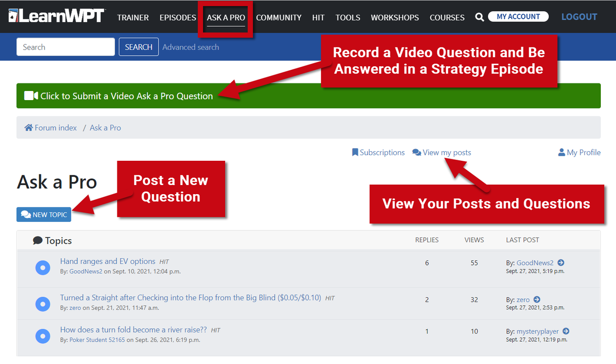
Task: Click the unread indicator for river raise topic
Action: pyautogui.click(x=43, y=336)
